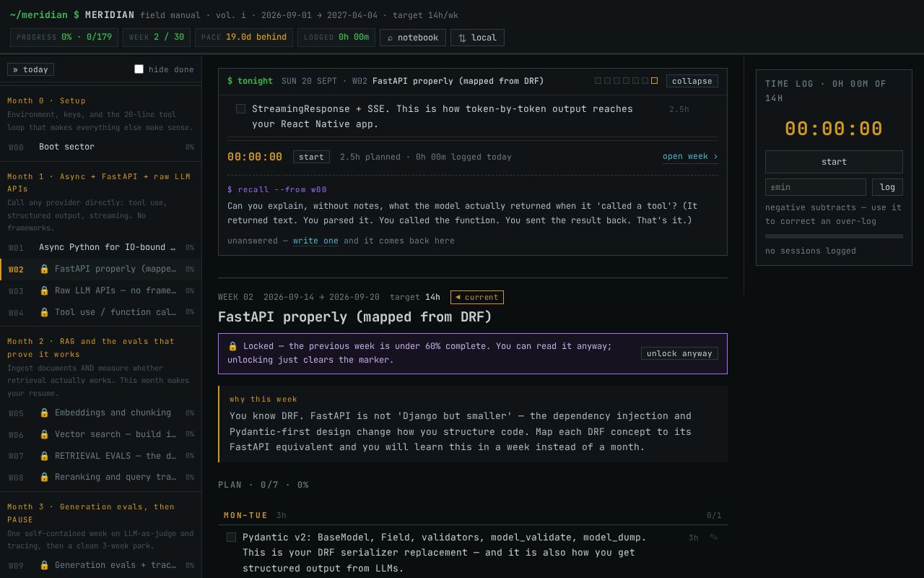This screenshot has height=578, width=924.
Task: Click the current week badge
Action: tap(477, 297)
